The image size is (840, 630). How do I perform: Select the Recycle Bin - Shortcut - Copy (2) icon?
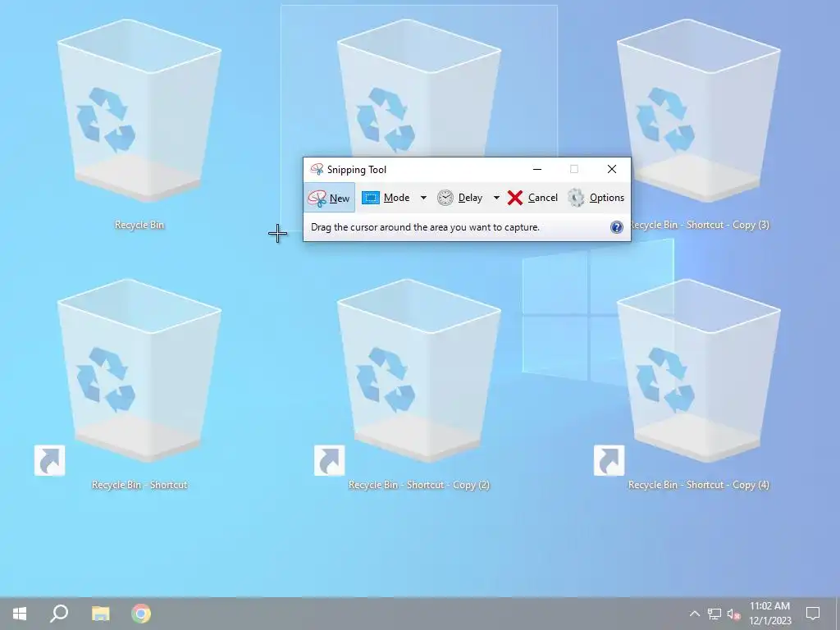pos(419,371)
